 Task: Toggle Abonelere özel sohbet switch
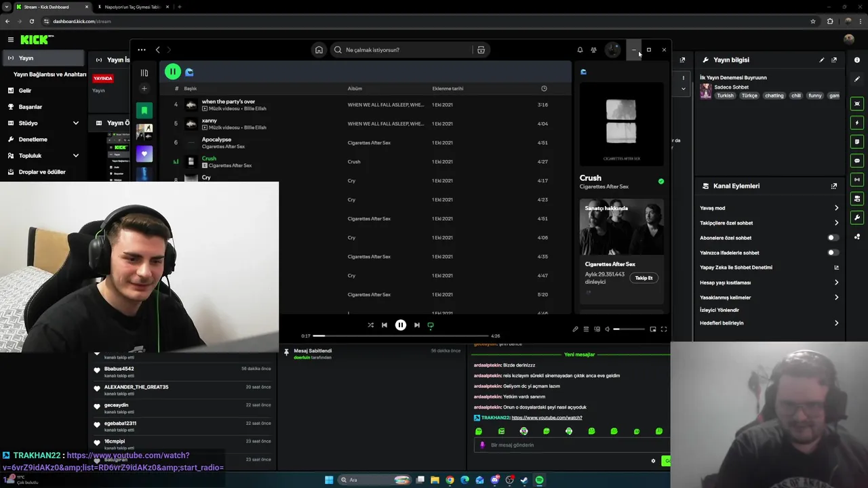pyautogui.click(x=833, y=238)
